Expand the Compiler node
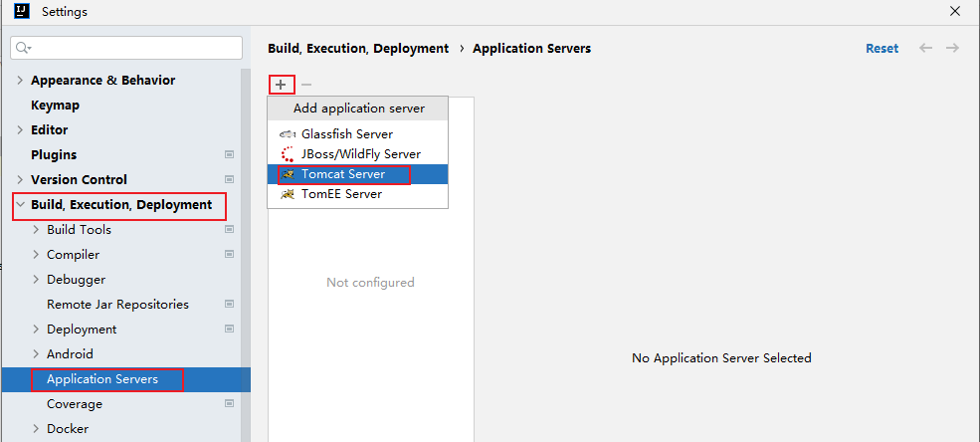980x442 pixels. pos(36,255)
